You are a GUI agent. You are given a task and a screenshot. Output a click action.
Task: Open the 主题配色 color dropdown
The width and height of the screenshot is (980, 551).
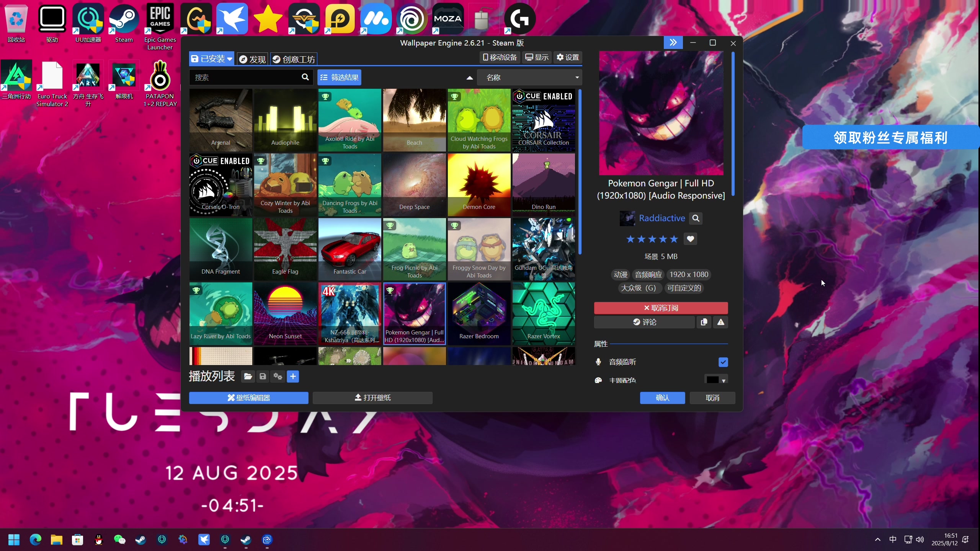coord(716,380)
